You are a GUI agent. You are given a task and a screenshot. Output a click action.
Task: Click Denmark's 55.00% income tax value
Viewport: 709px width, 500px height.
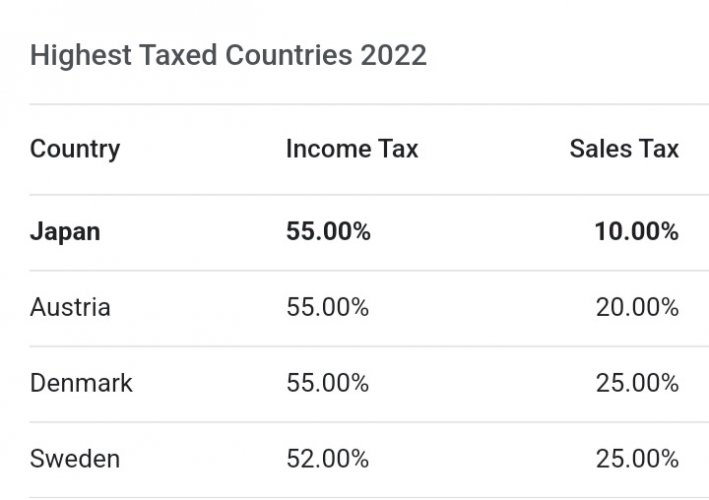(328, 383)
